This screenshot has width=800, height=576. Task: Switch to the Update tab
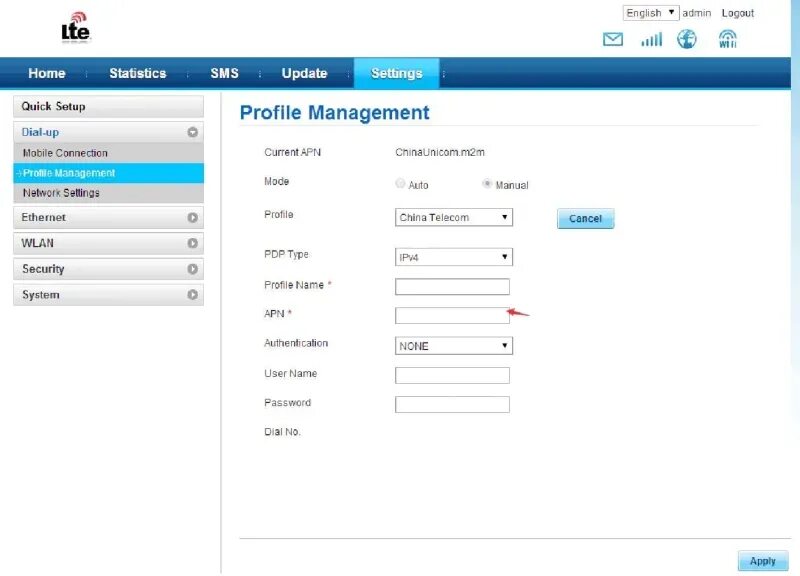point(305,73)
